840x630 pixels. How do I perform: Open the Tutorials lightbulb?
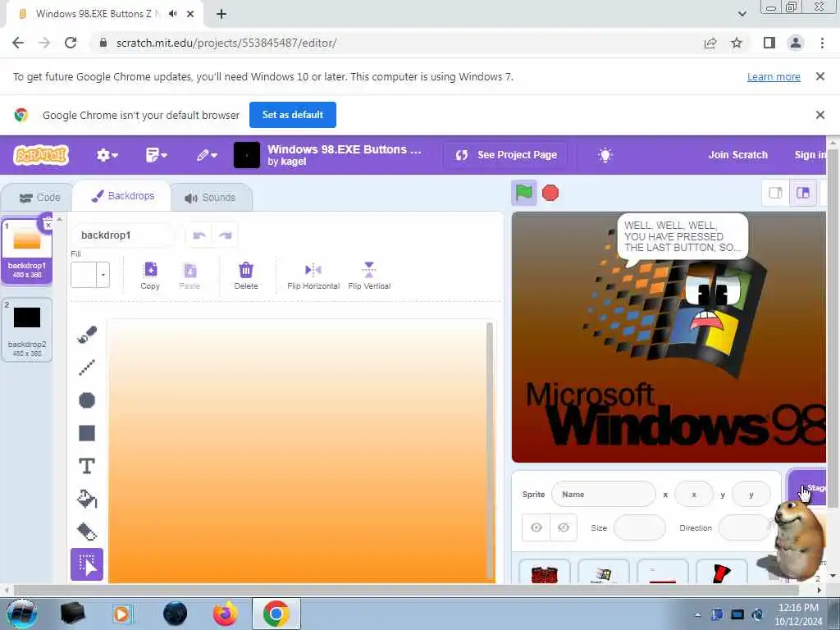(605, 155)
